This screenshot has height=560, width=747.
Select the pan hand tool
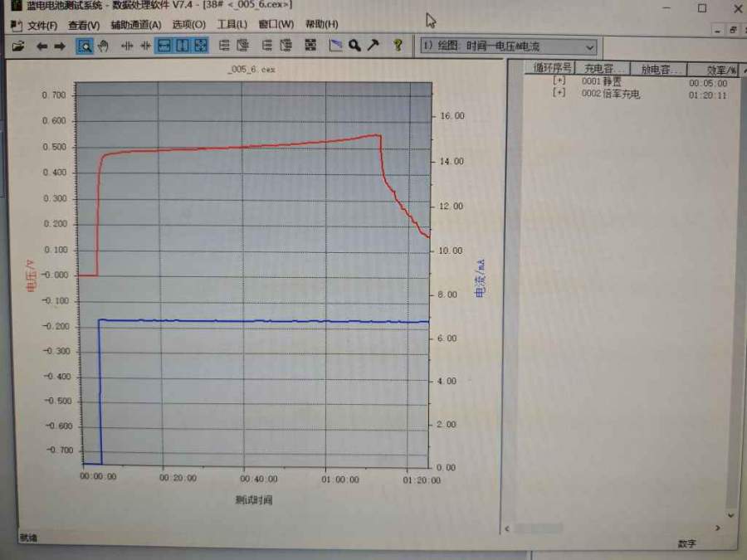pyautogui.click(x=103, y=46)
